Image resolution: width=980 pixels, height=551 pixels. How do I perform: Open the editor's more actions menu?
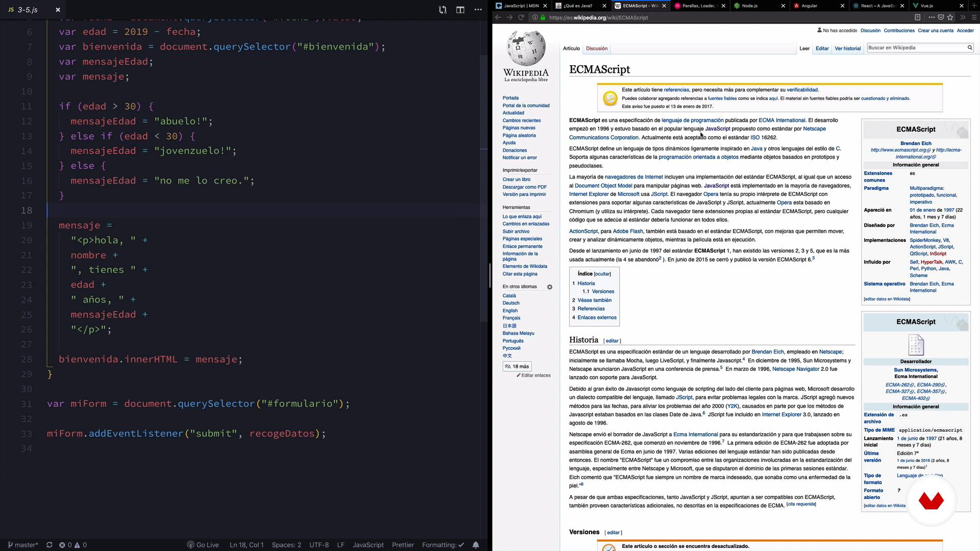point(478,10)
